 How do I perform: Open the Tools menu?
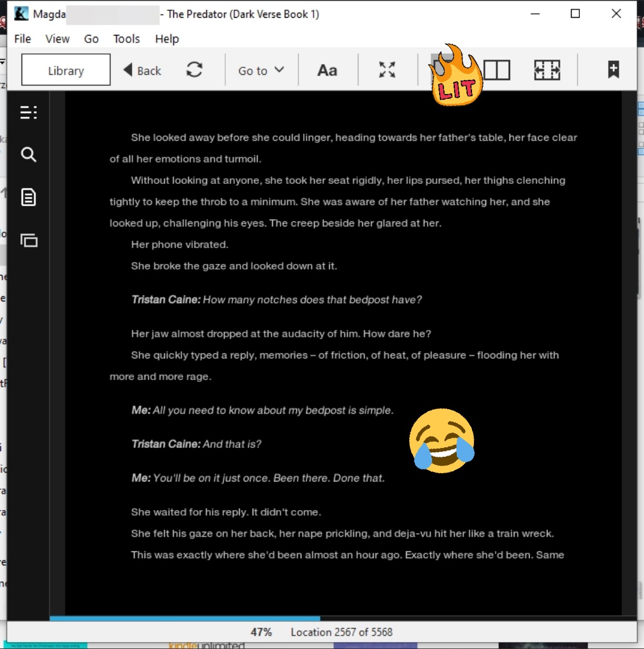pyautogui.click(x=126, y=39)
